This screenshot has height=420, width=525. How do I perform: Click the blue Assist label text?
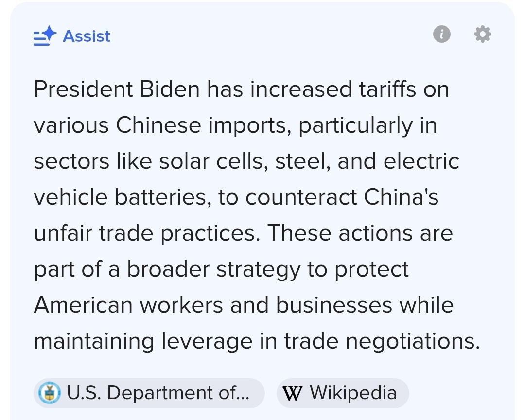pos(87,36)
